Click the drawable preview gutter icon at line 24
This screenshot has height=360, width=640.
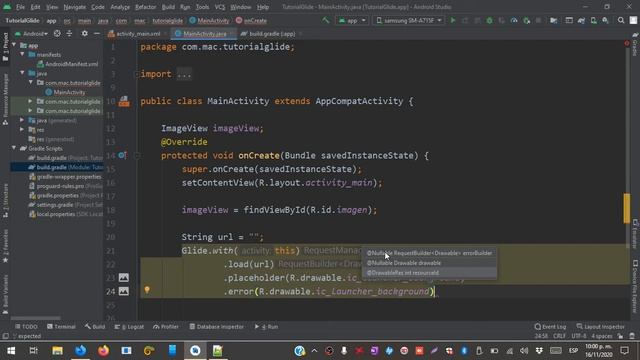124,291
